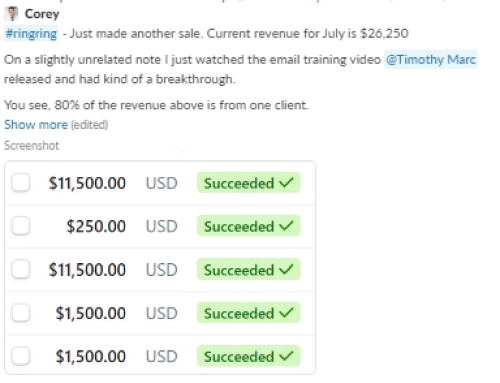Select the $250.00 amount text
Screen dimensions: 500x383
pyautogui.click(x=96, y=226)
